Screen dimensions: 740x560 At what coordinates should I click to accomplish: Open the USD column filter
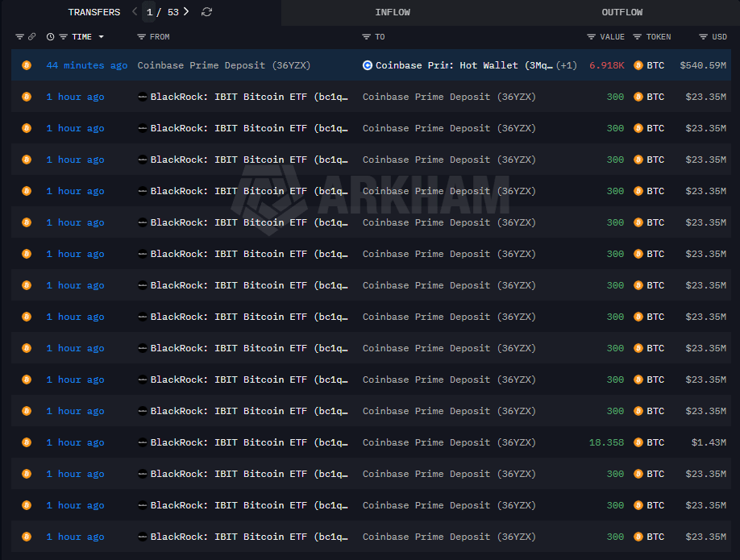coord(702,37)
